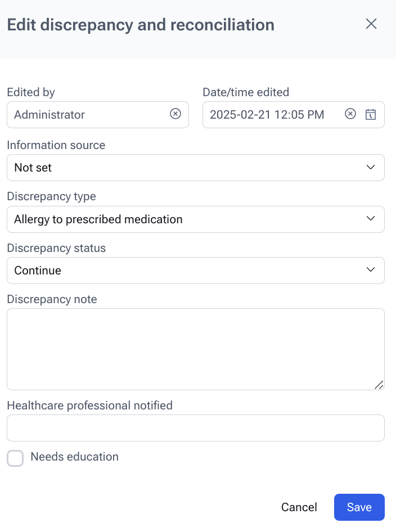396x532 pixels.
Task: Enable the Needs education checkbox
Action: click(x=15, y=458)
